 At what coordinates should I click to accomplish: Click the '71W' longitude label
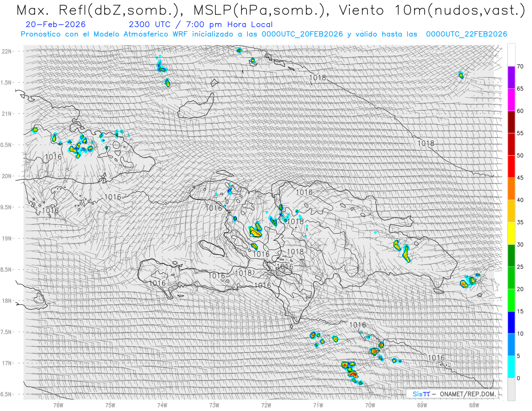click(318, 405)
